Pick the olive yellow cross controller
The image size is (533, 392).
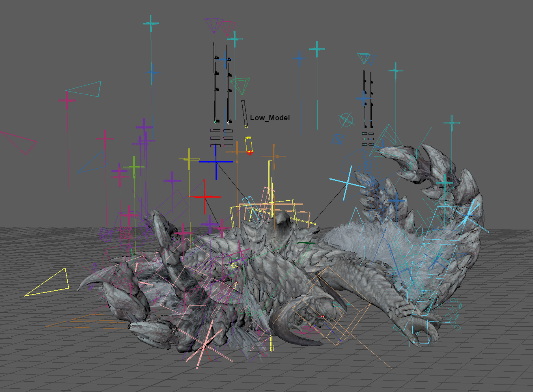189,159
